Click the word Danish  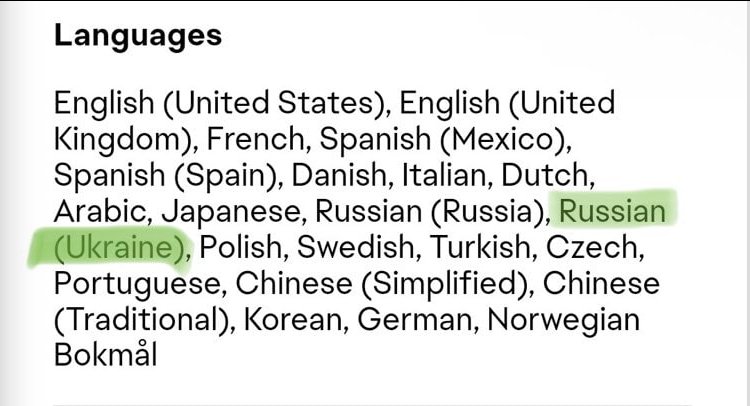tap(339, 175)
